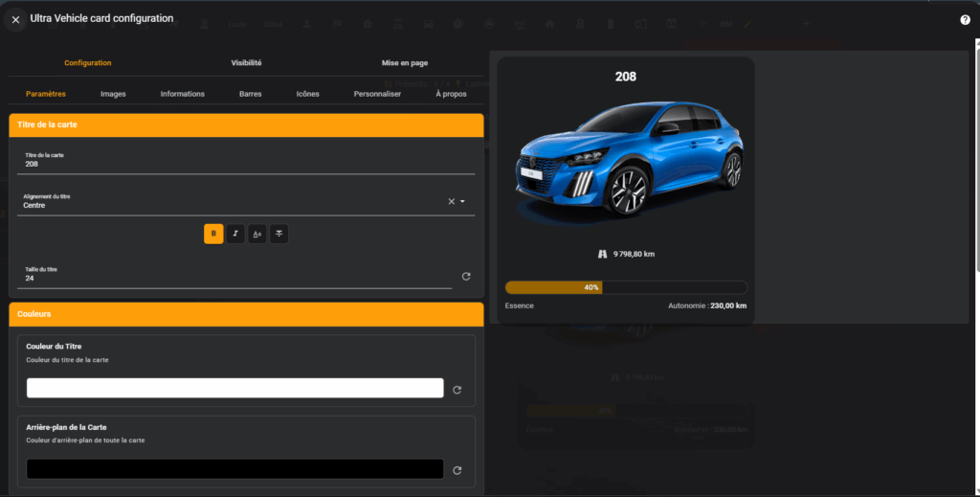Go to the Mise en page tab
The width and height of the screenshot is (980, 497).
click(x=404, y=63)
